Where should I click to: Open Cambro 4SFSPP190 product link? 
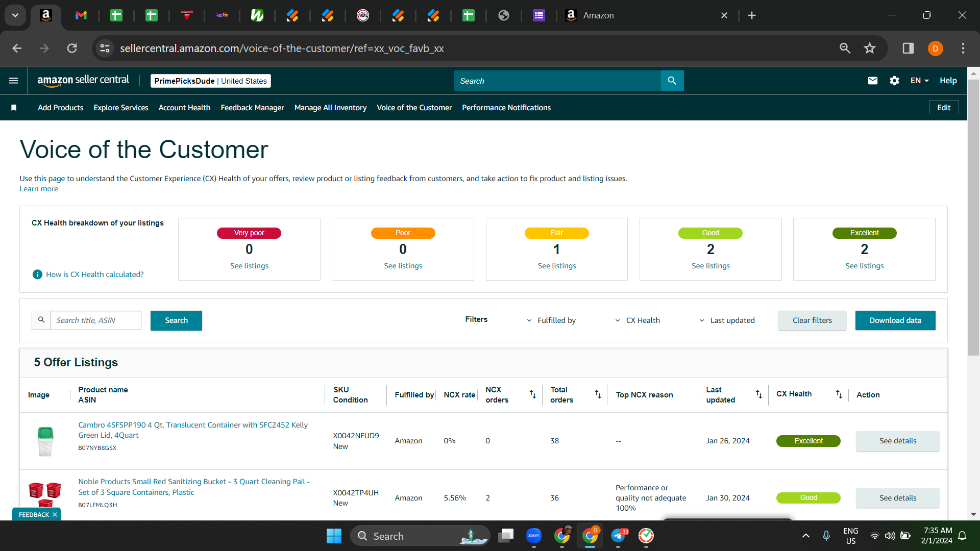[193, 430]
